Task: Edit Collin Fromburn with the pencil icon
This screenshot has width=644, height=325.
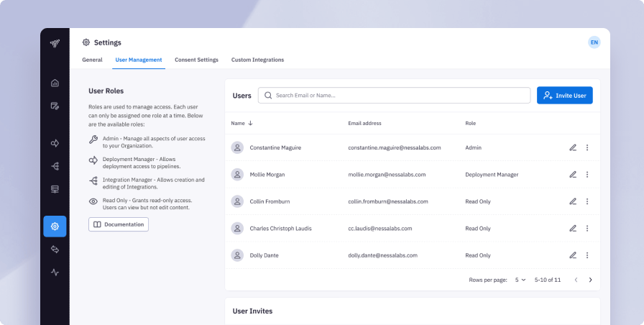Action: [573, 201]
